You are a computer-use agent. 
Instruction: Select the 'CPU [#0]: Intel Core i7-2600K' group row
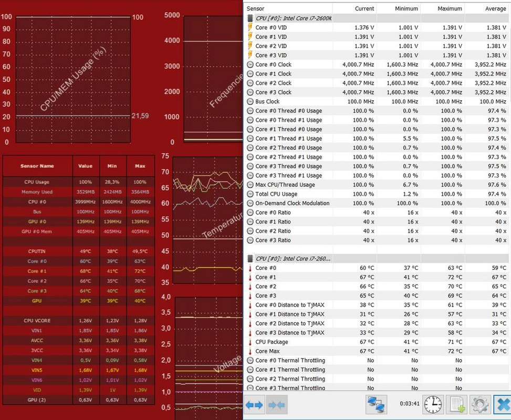click(377, 18)
